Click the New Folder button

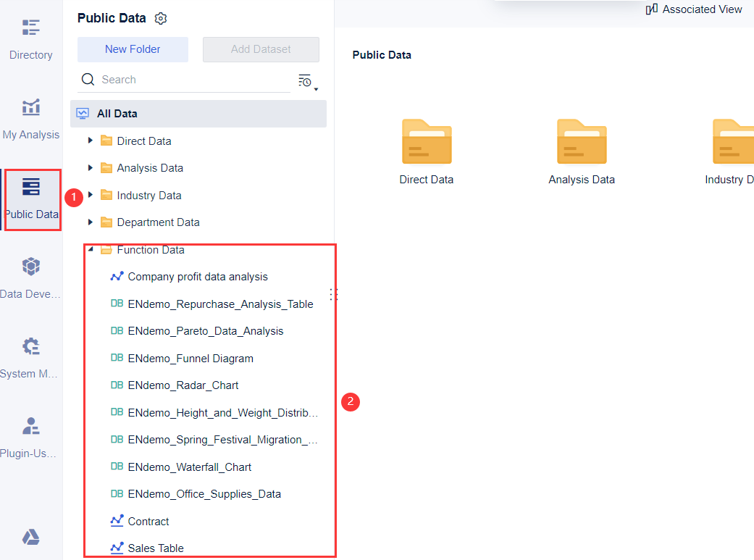point(133,49)
